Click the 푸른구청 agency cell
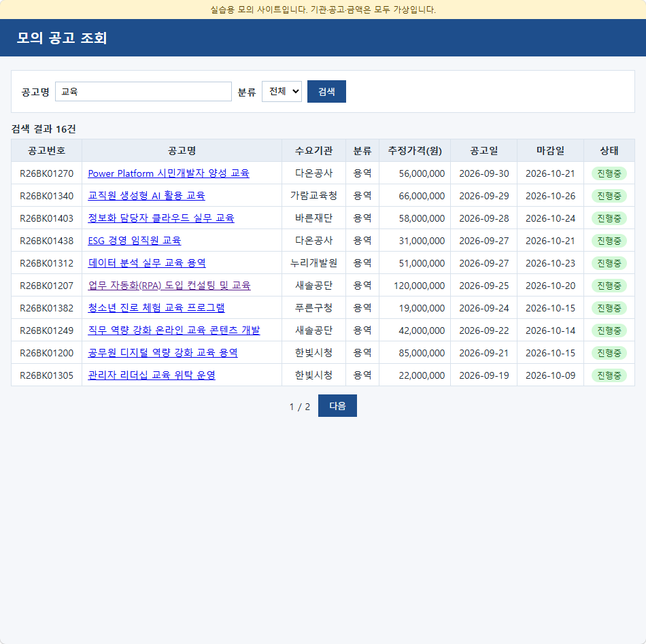Image resolution: width=646 pixels, height=644 pixels. point(313,308)
